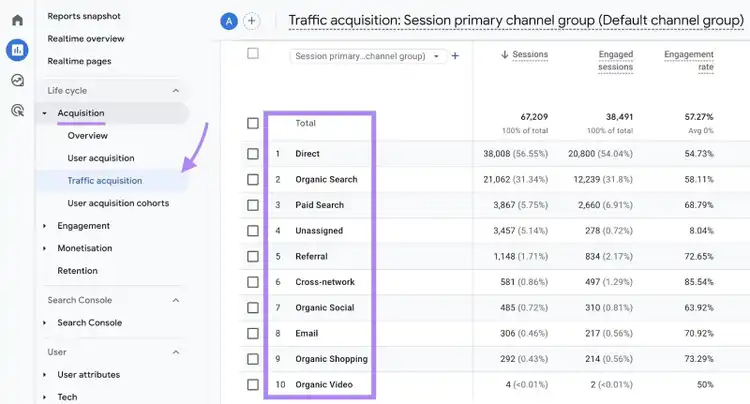Select the Cross-network row checkbox
Viewport: 750px width, 404px height.
(253, 282)
